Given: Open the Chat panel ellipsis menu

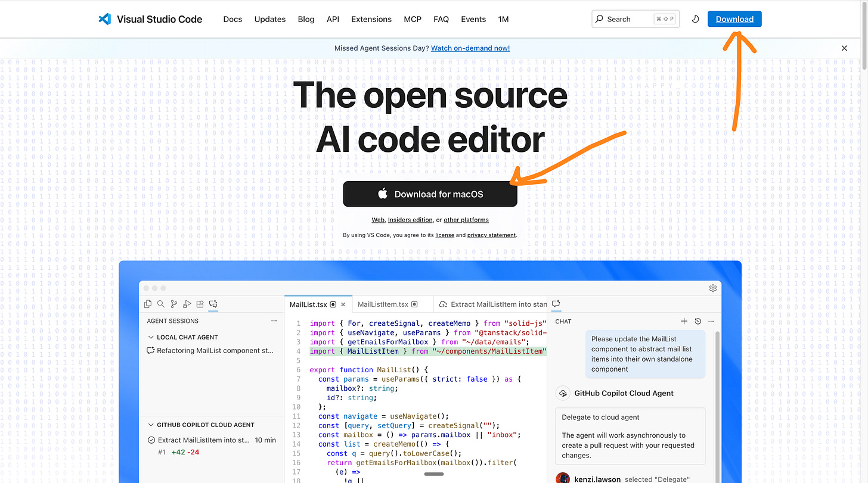Looking at the screenshot, I should pyautogui.click(x=711, y=321).
